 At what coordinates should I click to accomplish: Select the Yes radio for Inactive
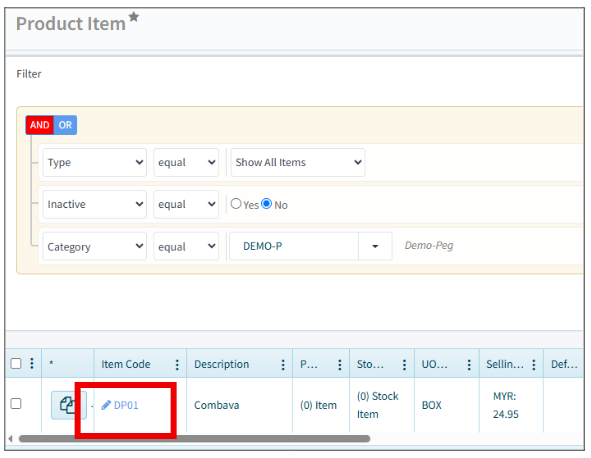click(x=236, y=204)
